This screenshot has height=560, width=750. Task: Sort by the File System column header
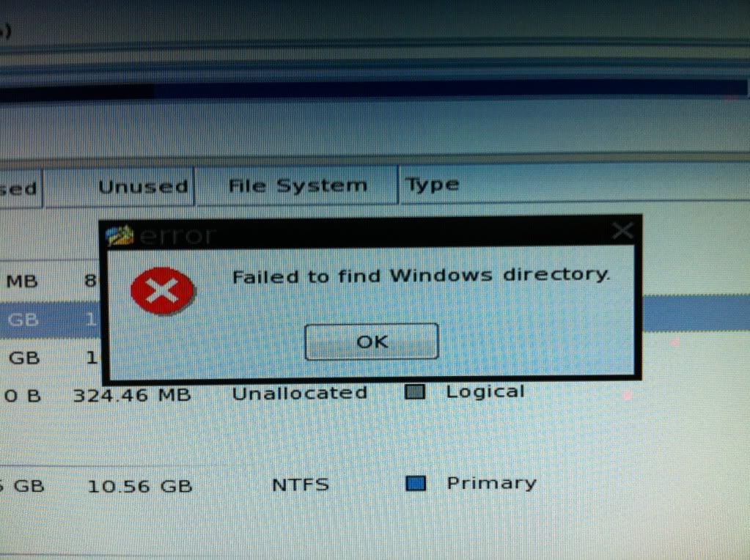pos(297,185)
